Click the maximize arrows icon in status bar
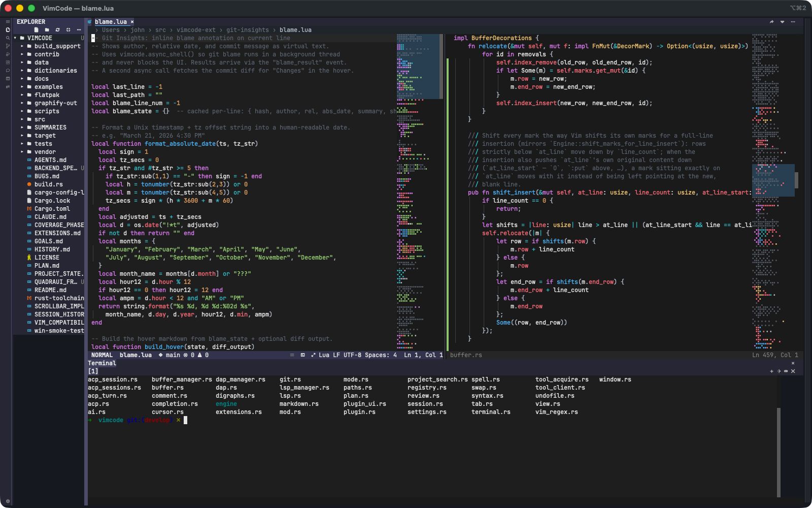 (x=313, y=355)
